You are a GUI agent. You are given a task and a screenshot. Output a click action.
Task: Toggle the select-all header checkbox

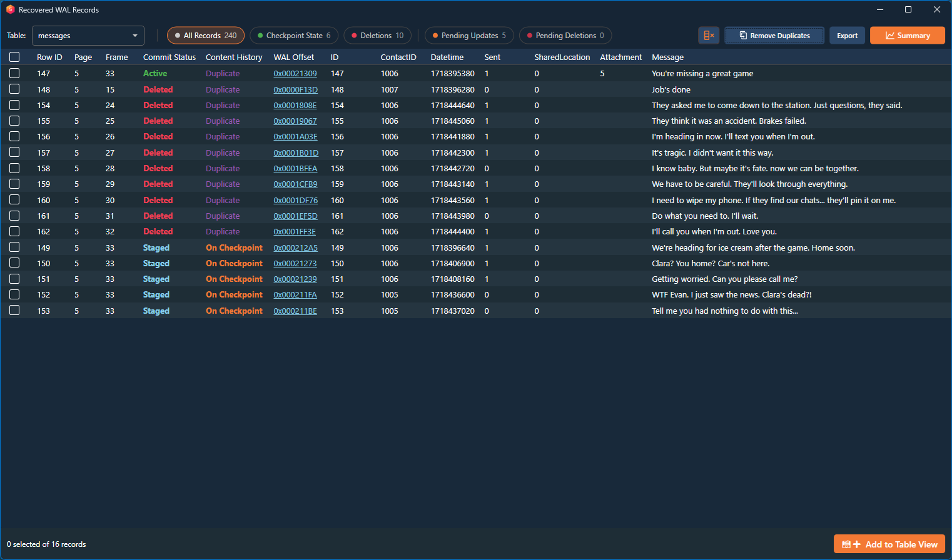14,57
